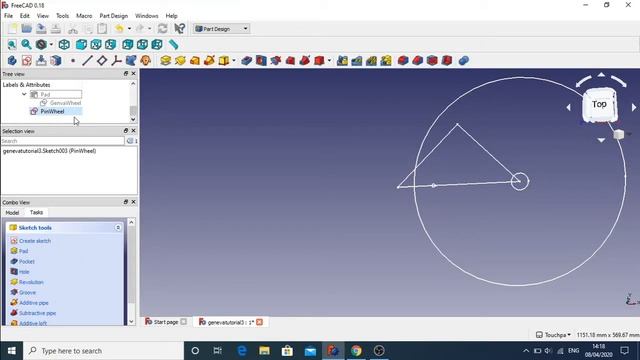Click the Mirrored pattern icon
This screenshot has width=640, height=360.
click(x=342, y=61)
